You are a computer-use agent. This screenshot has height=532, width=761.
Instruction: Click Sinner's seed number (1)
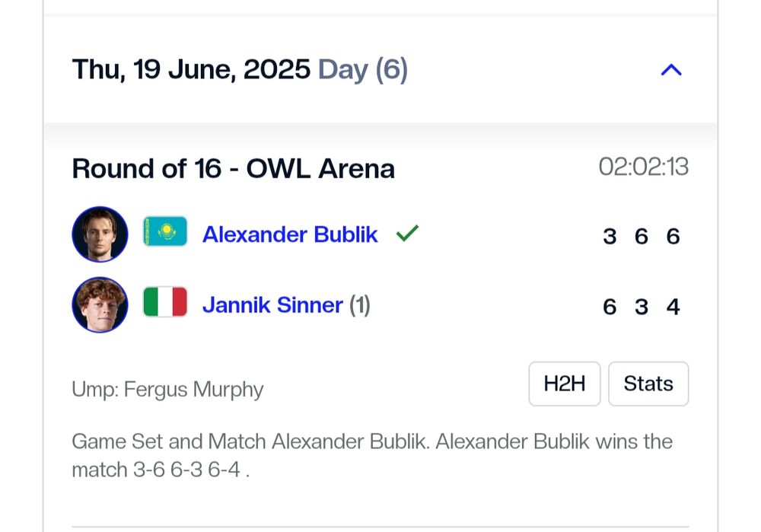[x=360, y=305]
